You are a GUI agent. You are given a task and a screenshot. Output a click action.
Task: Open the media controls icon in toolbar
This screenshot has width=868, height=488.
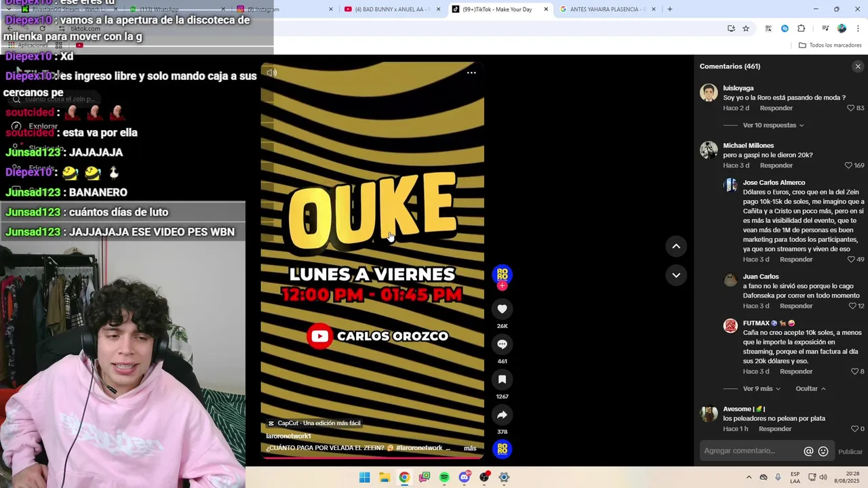pos(825,28)
